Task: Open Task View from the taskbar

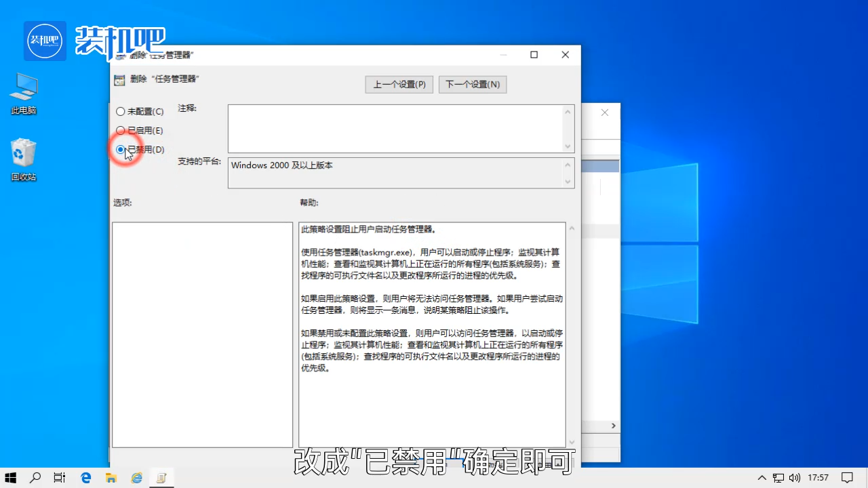Action: [x=59, y=478]
